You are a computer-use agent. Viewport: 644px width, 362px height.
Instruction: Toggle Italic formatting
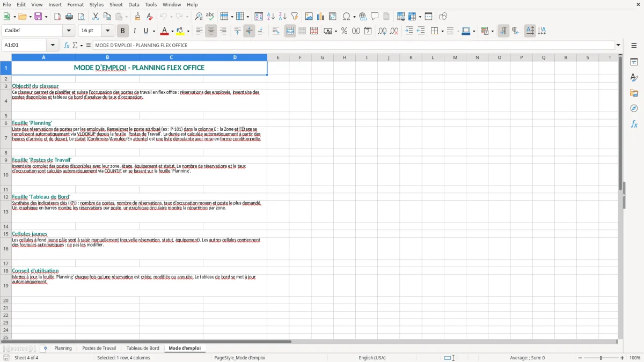(134, 31)
